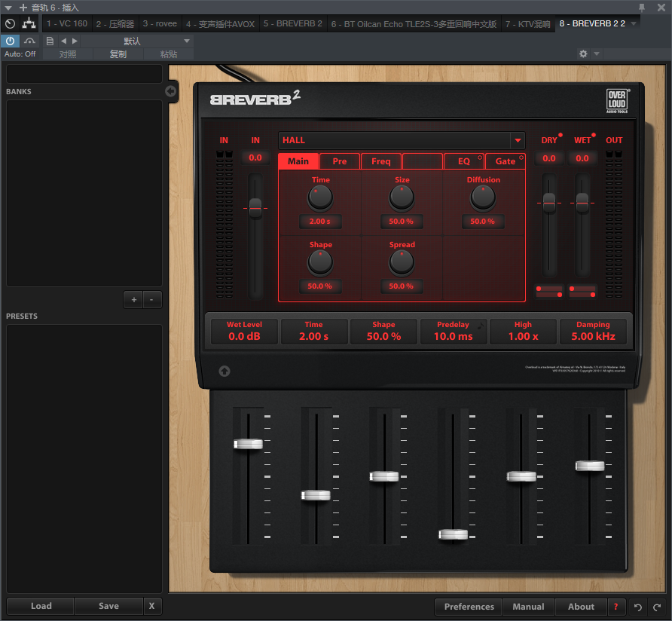The height and width of the screenshot is (621, 672).
Task: Click the Load preset button
Action: coord(41,606)
